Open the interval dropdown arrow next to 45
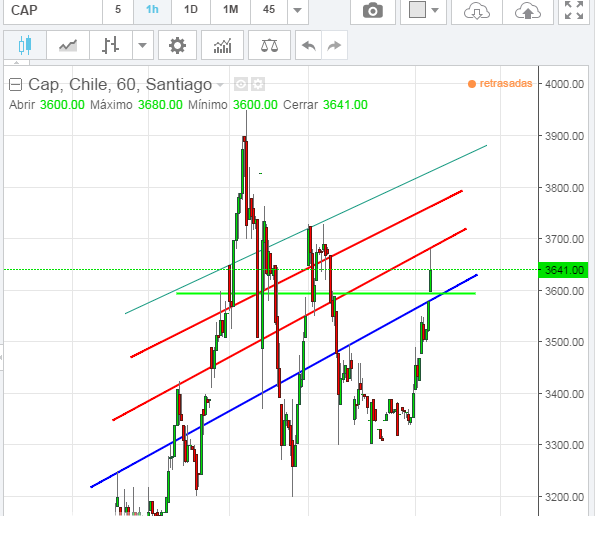The height and width of the screenshot is (555, 607). pos(298,10)
